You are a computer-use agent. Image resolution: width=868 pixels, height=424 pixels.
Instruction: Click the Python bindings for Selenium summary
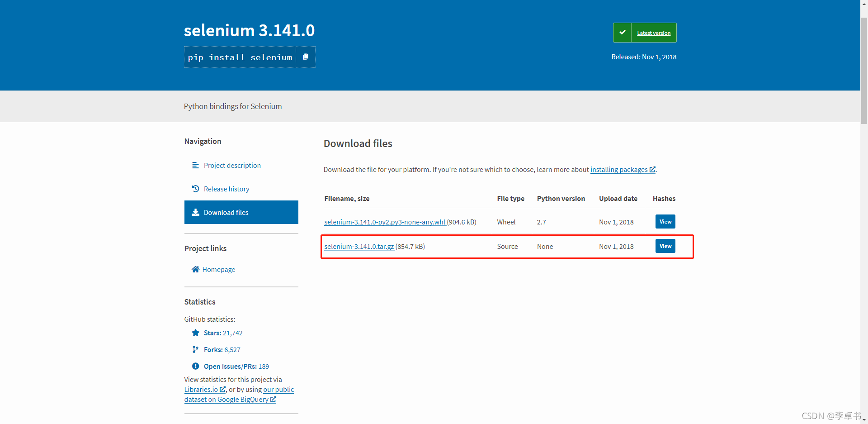coord(233,106)
